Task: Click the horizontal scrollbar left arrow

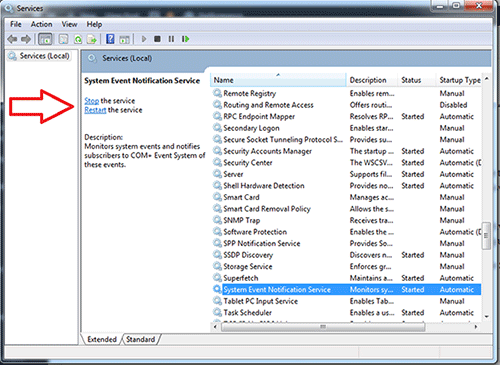Action: point(215,327)
